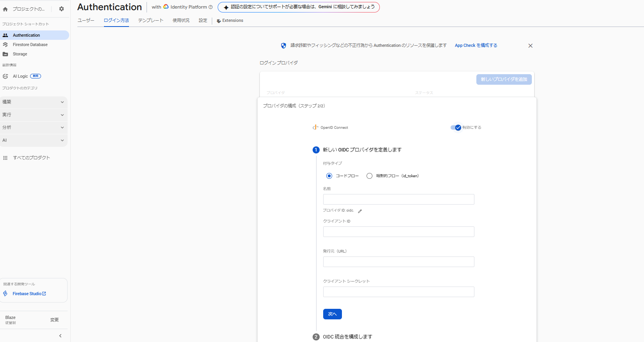644x342 pixels.
Task: Click the Firebase Studio icon
Action: click(x=5, y=294)
